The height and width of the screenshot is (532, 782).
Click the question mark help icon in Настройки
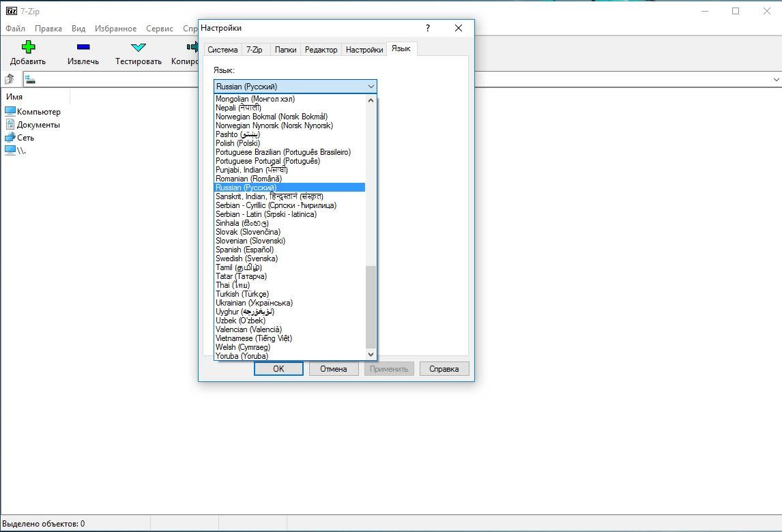427,28
